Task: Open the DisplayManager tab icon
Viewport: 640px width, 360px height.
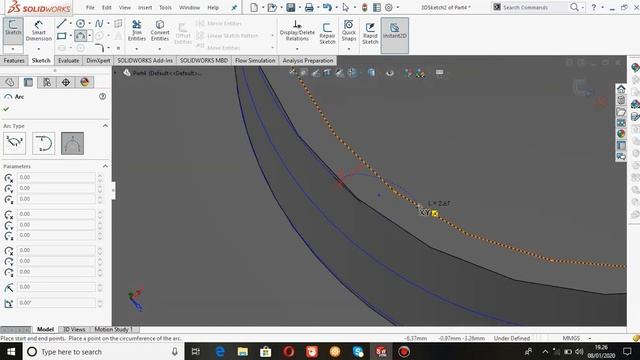Action: [x=84, y=82]
